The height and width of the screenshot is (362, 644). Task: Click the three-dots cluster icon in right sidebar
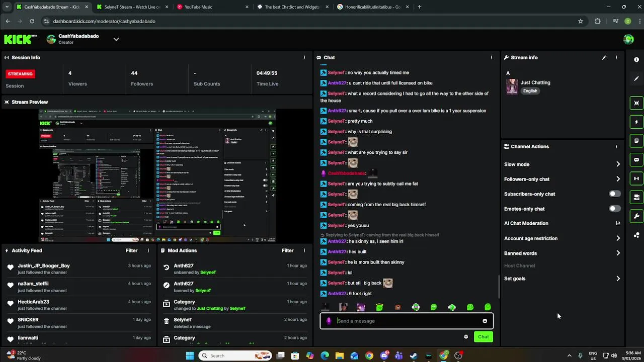[636, 235]
